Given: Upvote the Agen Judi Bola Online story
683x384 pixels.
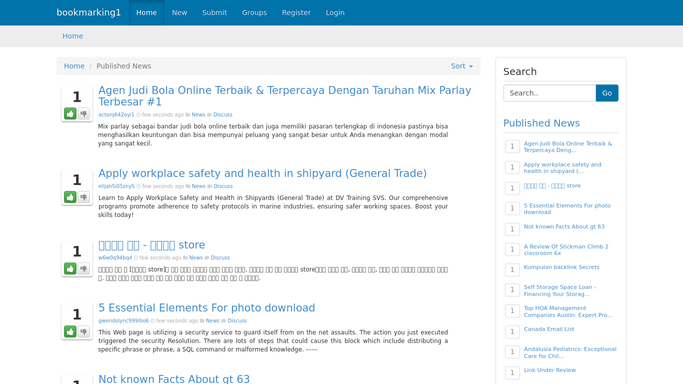Looking at the screenshot, I should click(x=70, y=114).
